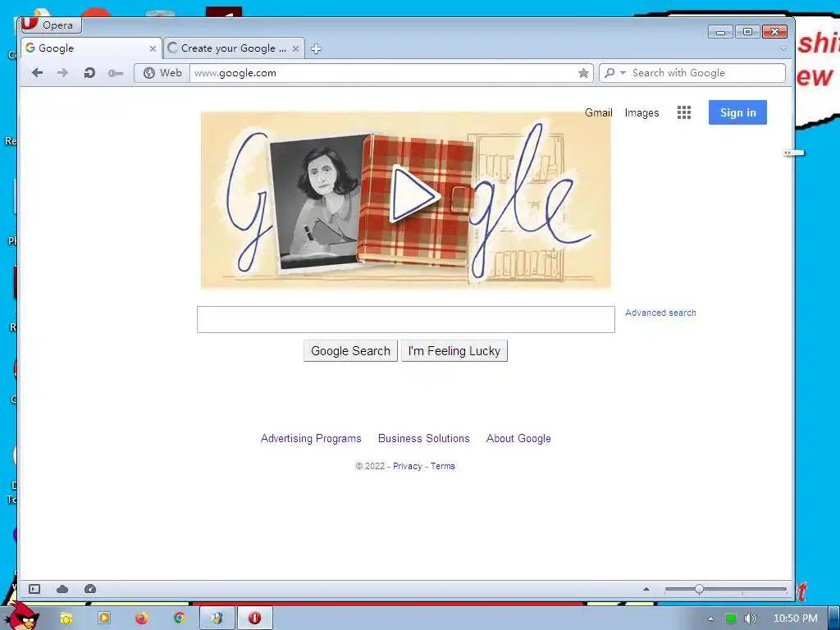Screen dimensions: 840x630
Task: Switch to the Create your Google tab
Action: click(234, 48)
